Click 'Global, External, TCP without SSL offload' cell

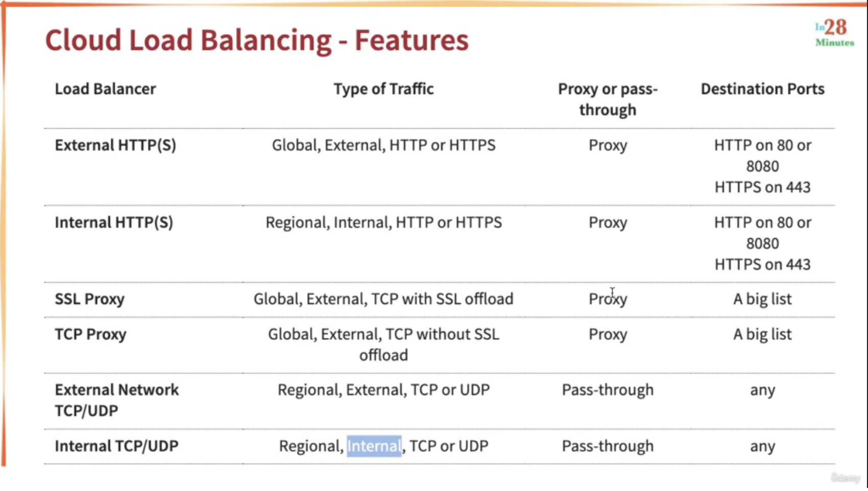click(x=383, y=345)
